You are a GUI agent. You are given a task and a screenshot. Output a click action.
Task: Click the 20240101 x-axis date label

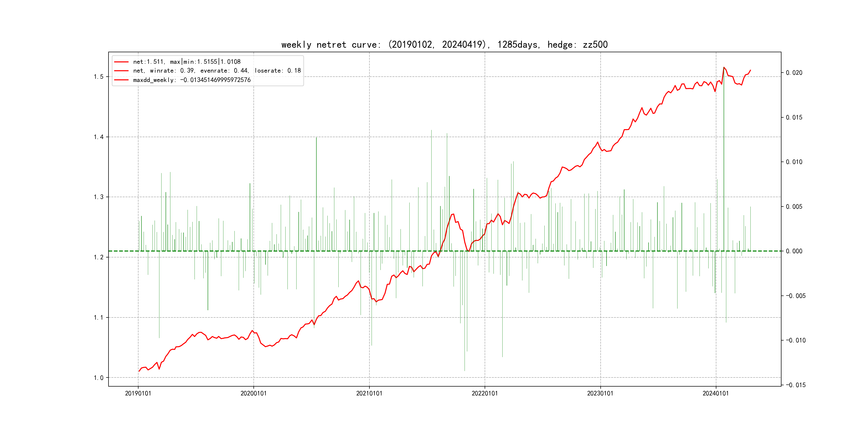click(715, 393)
